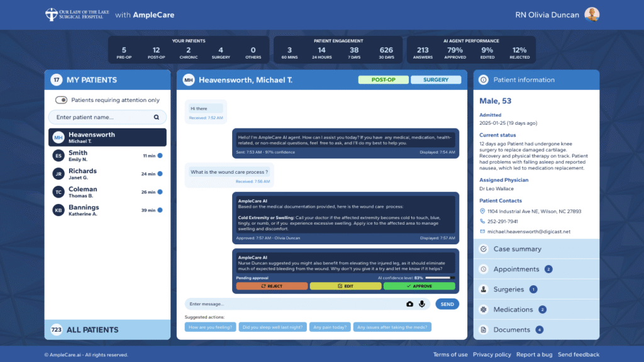Click the Surgeries person icon

pos(484,289)
